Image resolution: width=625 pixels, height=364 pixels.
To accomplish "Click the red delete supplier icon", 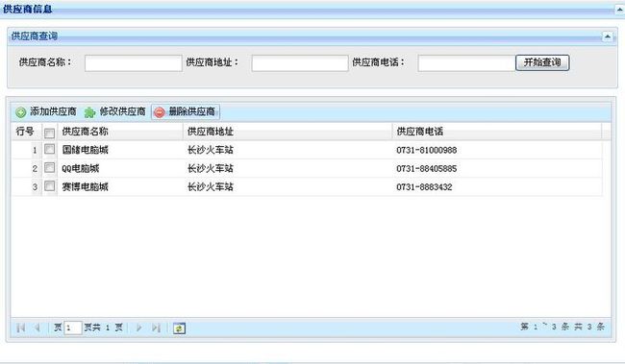I will [159, 112].
